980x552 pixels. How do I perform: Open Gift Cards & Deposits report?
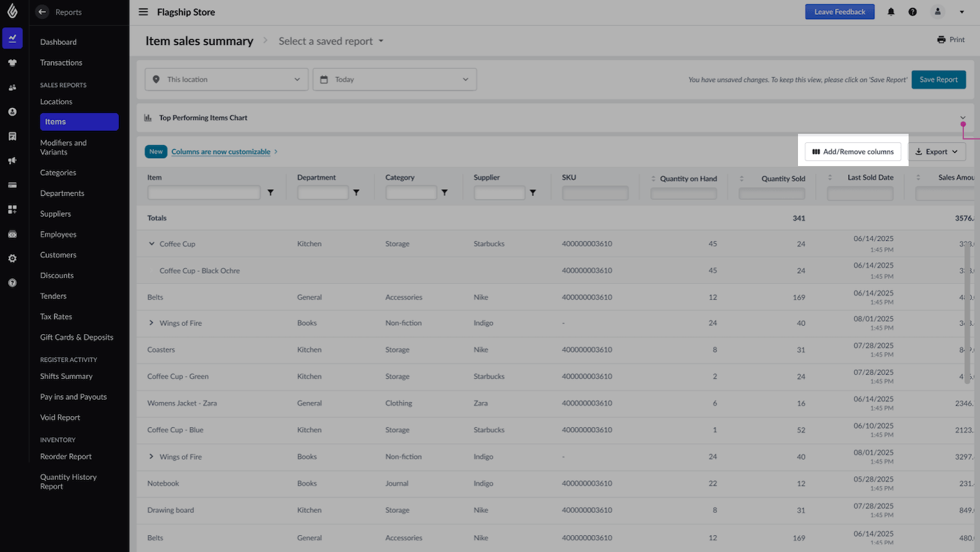pos(76,338)
